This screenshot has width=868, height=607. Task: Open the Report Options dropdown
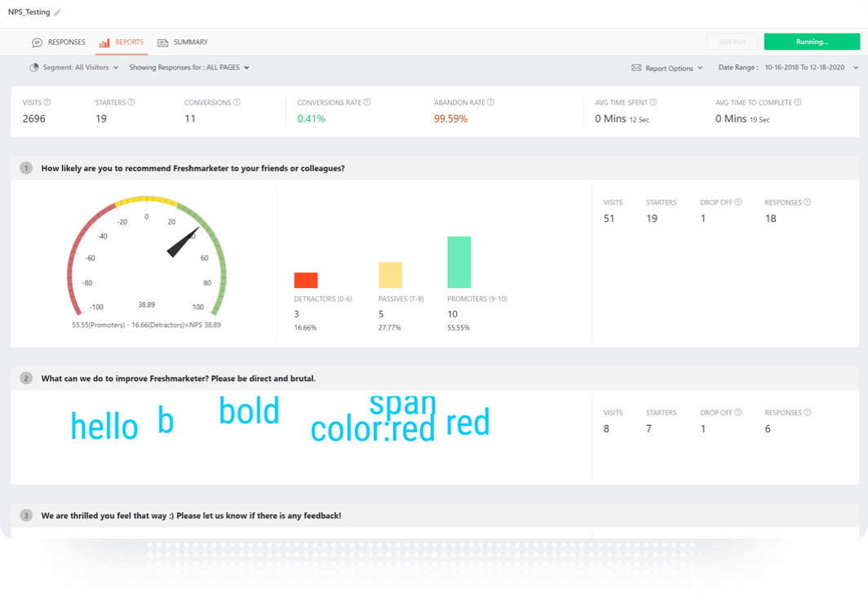tap(667, 69)
